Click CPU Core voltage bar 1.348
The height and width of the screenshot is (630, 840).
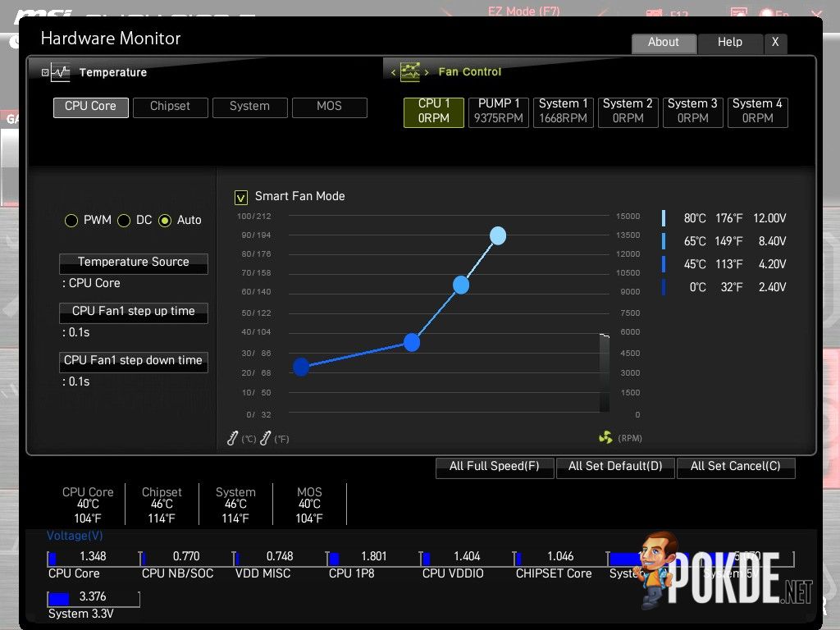coord(94,558)
